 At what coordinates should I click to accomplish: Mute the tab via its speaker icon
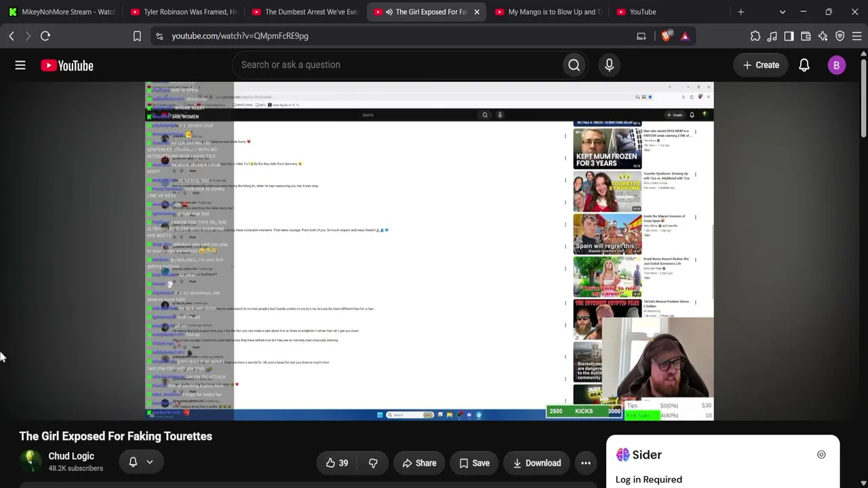(389, 12)
